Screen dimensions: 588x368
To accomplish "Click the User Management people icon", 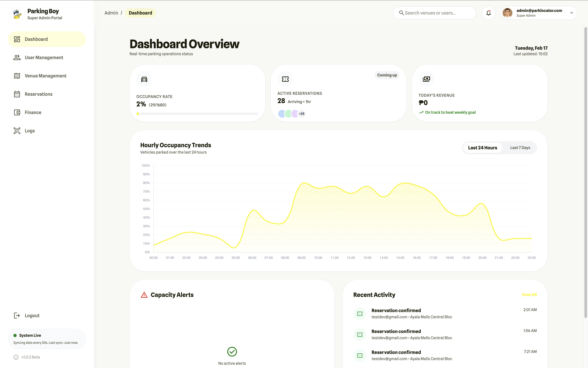I will [17, 58].
